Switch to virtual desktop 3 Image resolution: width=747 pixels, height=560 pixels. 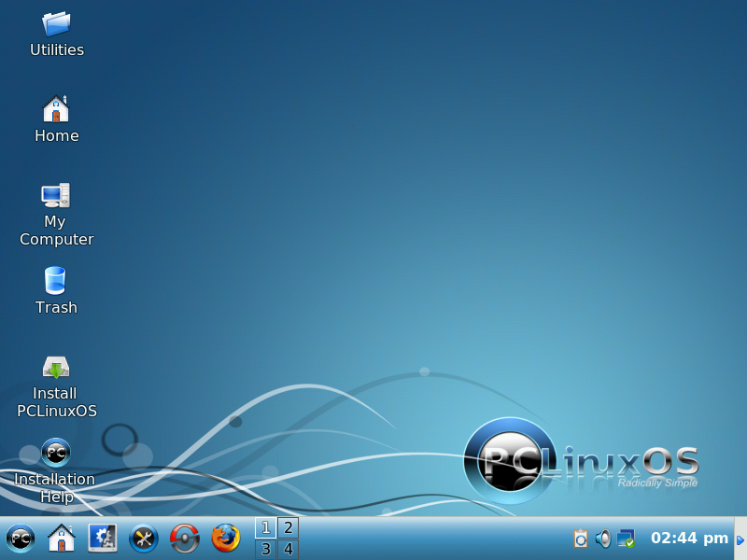click(x=265, y=549)
